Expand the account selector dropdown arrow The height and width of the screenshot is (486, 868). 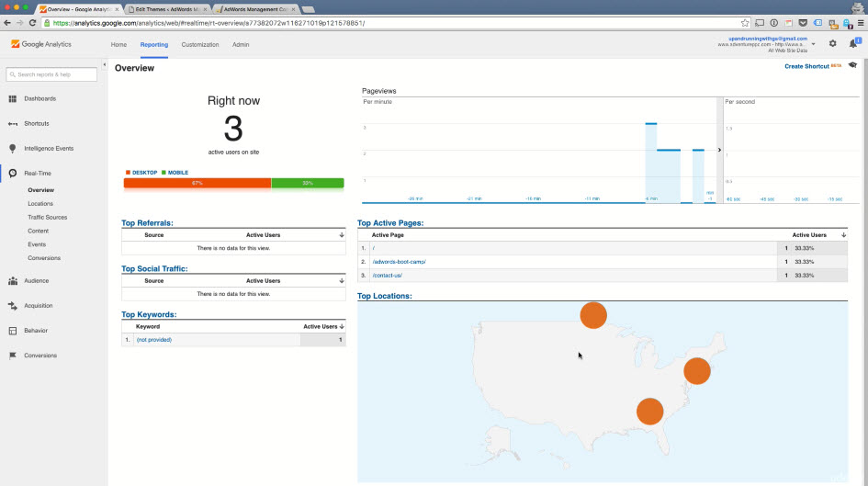click(x=815, y=43)
